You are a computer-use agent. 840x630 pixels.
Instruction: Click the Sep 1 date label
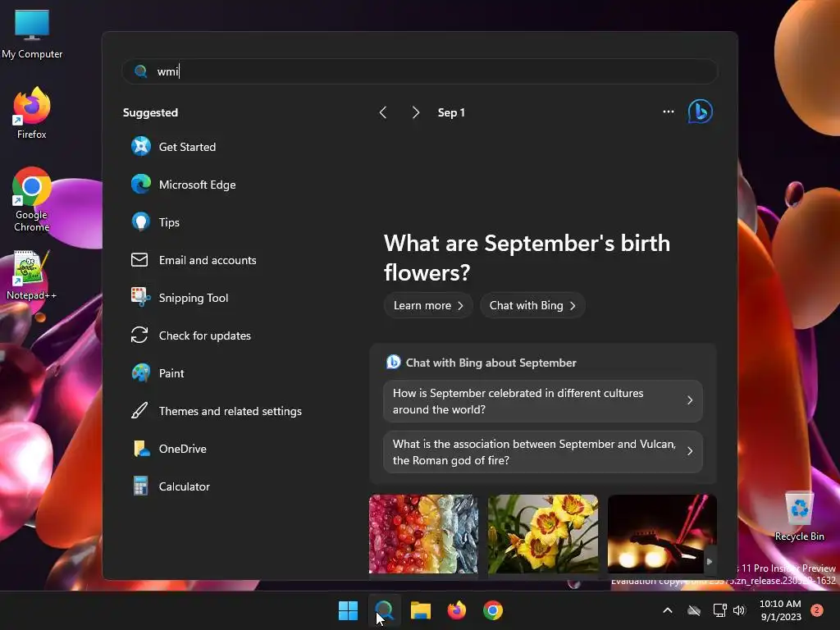click(x=451, y=112)
